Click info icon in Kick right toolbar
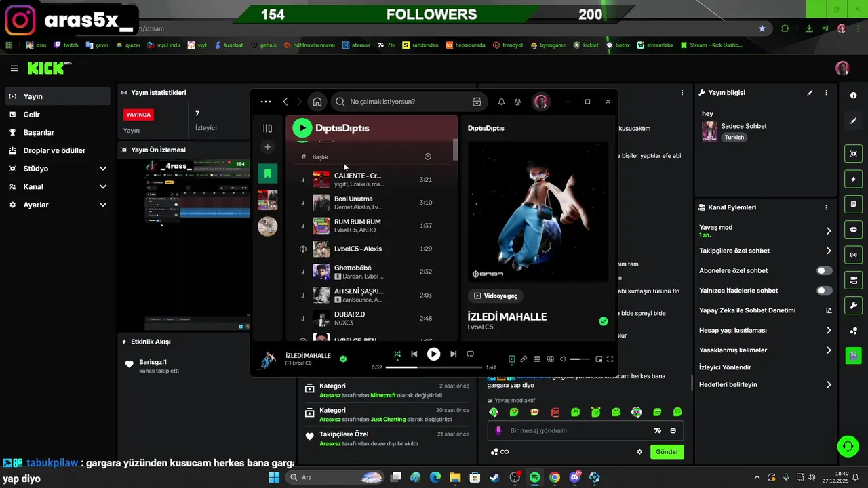Image resolution: width=868 pixels, height=488 pixels. pos(853,96)
